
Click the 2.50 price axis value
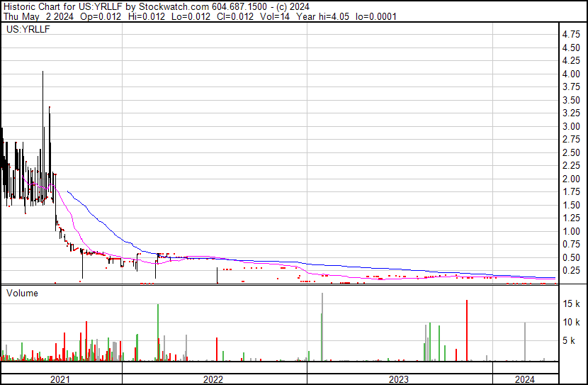point(571,152)
